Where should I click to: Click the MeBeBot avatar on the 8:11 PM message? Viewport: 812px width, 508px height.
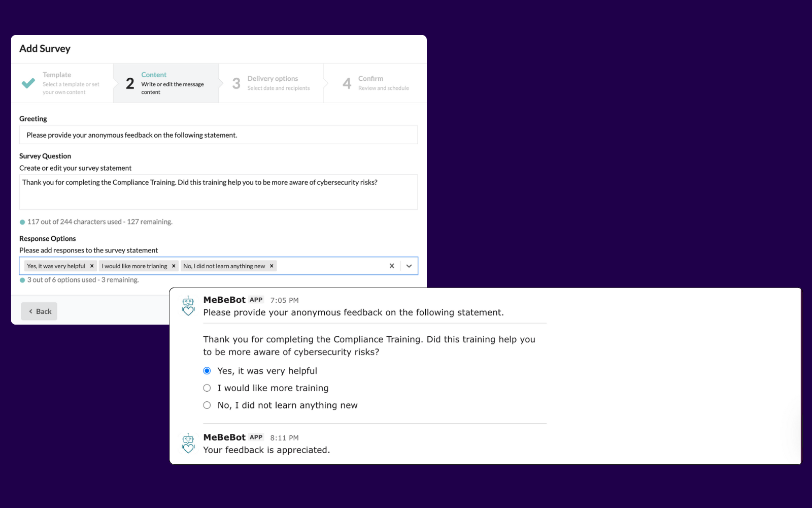coord(188,443)
